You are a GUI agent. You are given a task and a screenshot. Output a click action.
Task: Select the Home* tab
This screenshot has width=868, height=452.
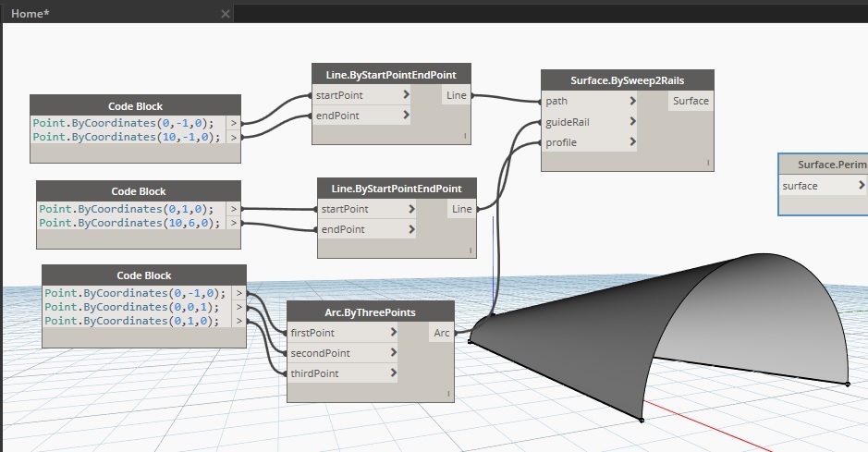point(31,14)
